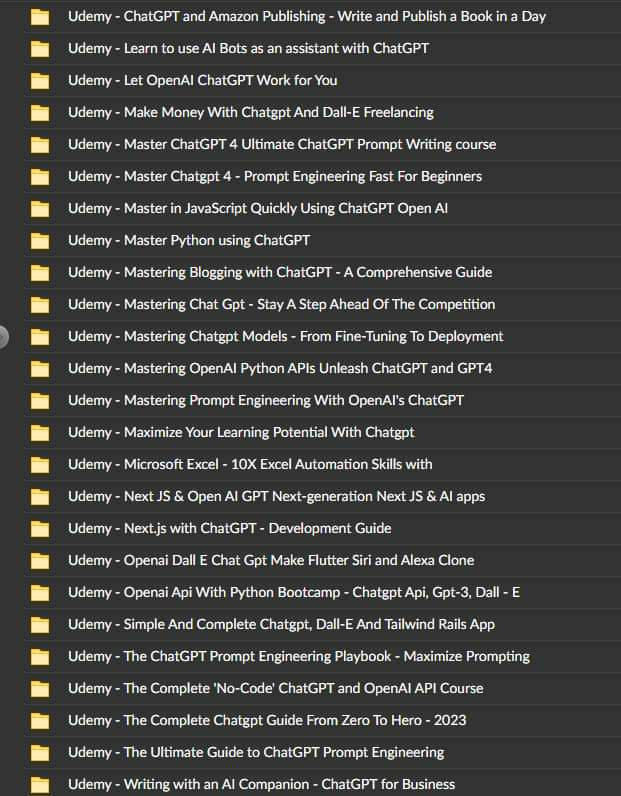Click folder icon for Master Chatgpt 4 Prompt Engineering Fast
621x796 pixels.
tap(40, 177)
